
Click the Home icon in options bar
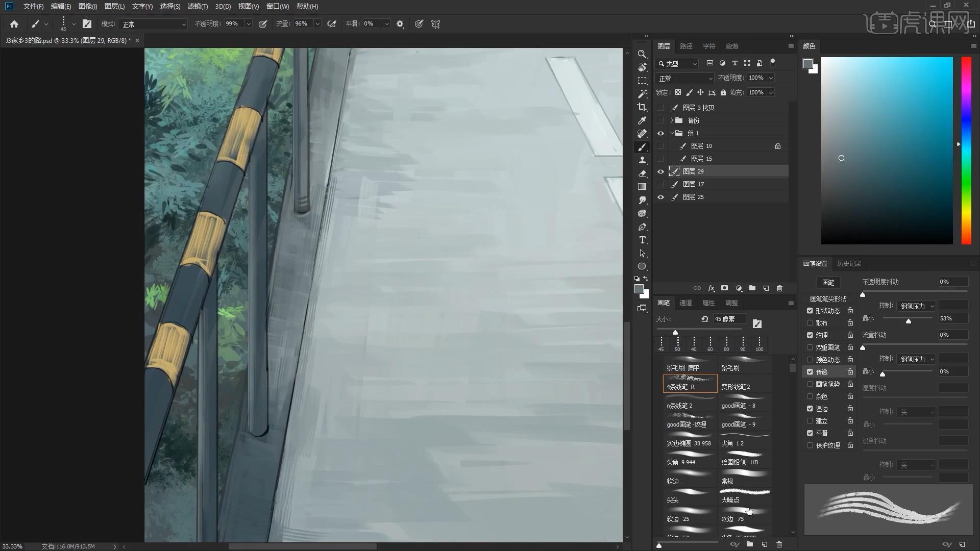[14, 24]
